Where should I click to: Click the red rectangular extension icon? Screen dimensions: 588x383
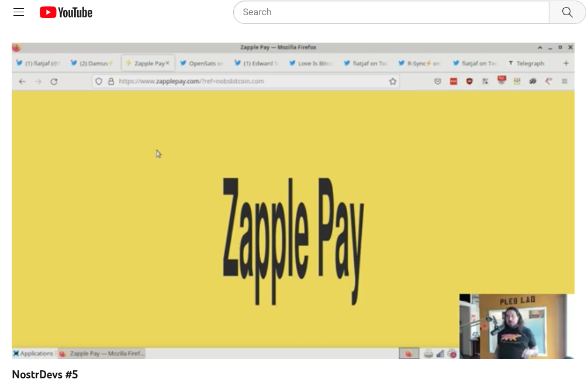(x=454, y=81)
